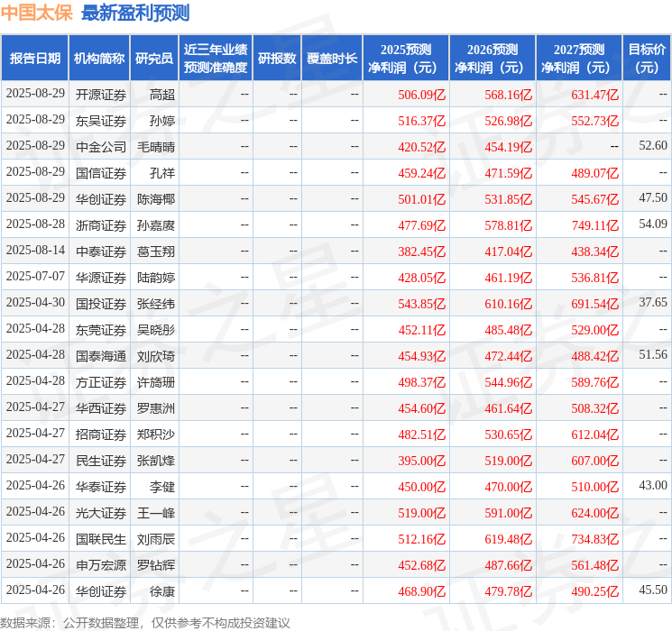The width and height of the screenshot is (672, 631).
Task: Click the 报告日期 column header
Action: 34,58
